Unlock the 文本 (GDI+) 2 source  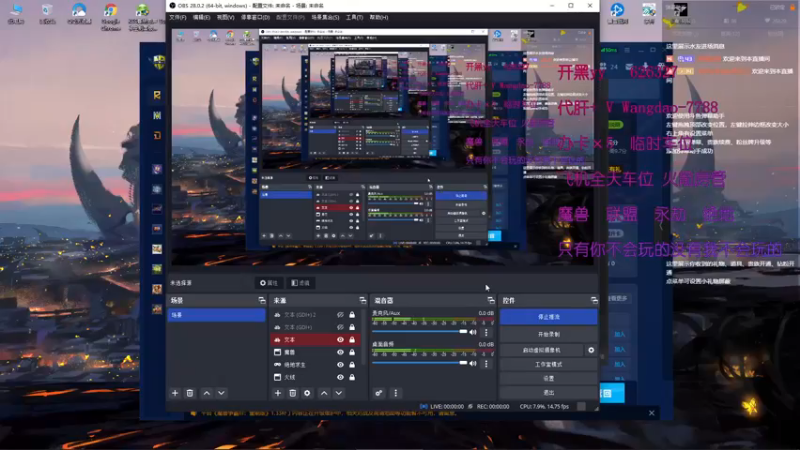pos(352,315)
